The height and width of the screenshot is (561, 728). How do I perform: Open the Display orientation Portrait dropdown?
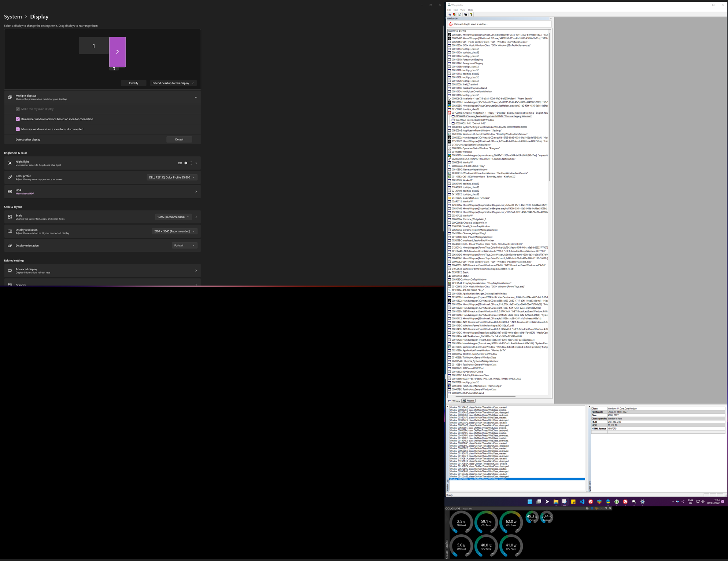184,246
